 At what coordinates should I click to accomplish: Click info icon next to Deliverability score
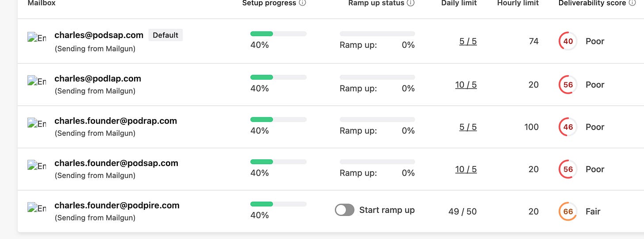point(632,3)
